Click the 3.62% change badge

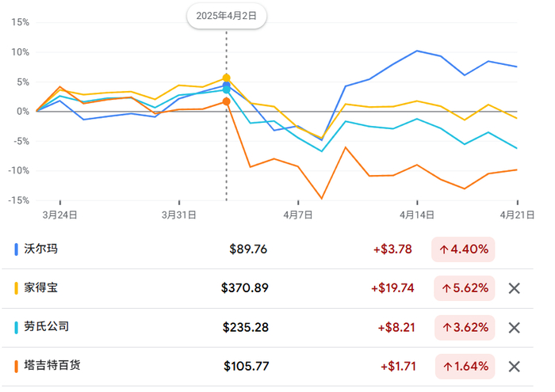pyautogui.click(x=465, y=327)
